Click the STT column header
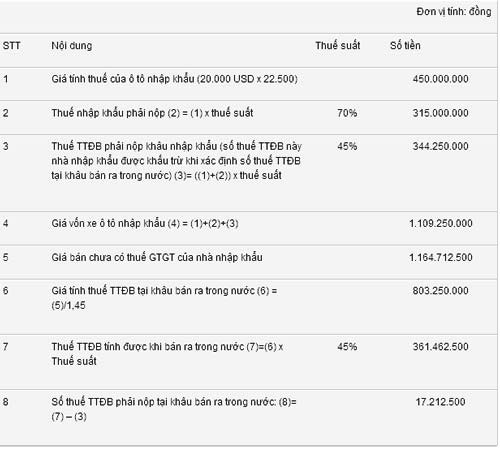Image resolution: width=500 pixels, height=452 pixels. point(11,45)
